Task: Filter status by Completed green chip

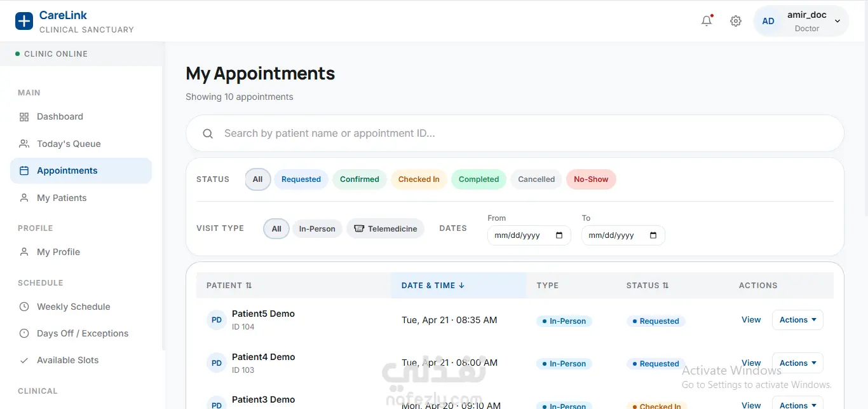Action: point(478,179)
